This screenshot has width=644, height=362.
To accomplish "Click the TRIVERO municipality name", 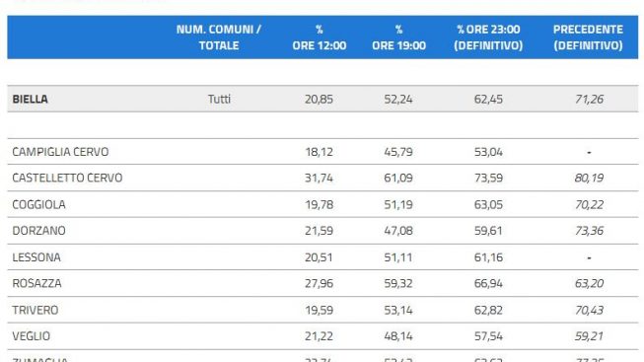I will [x=35, y=310].
